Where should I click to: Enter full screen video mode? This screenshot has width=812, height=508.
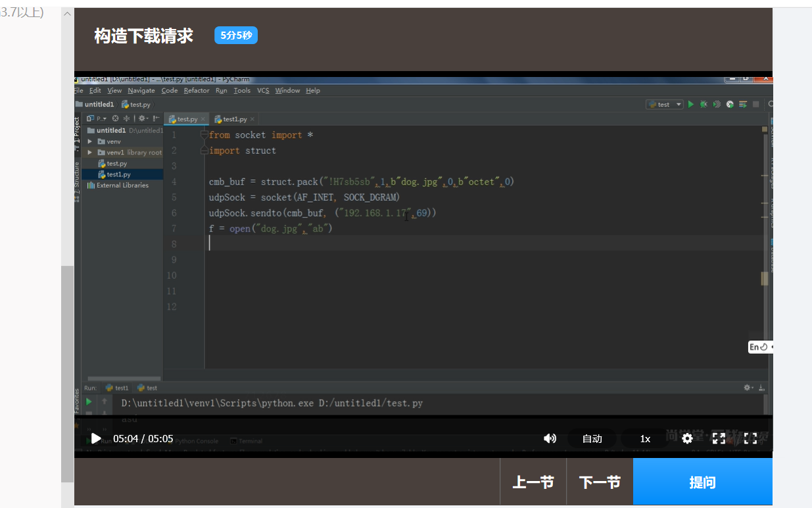pos(750,438)
